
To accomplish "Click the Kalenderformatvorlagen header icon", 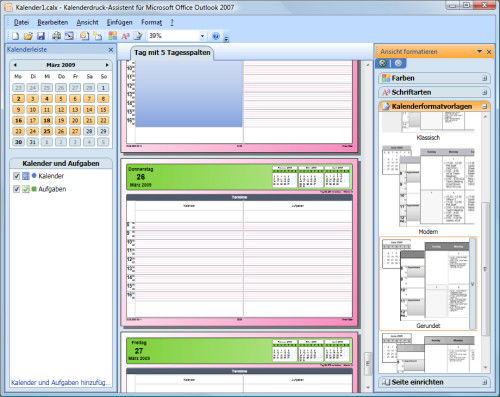I will click(386, 107).
